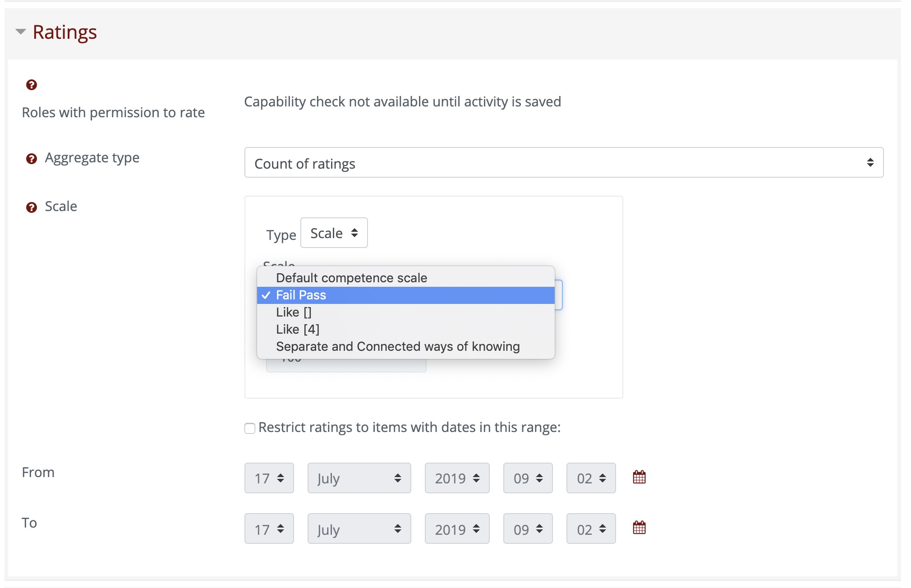911x588 pixels.
Task: Collapse the Ratings section
Action: point(20,31)
